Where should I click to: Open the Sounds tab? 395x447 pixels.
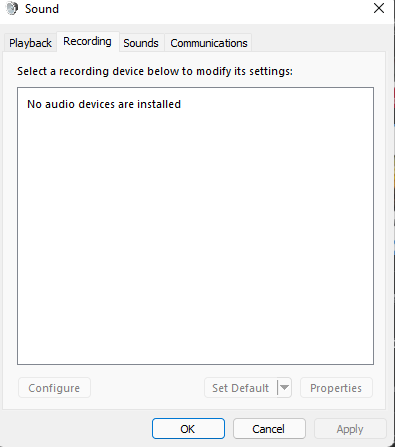[141, 43]
